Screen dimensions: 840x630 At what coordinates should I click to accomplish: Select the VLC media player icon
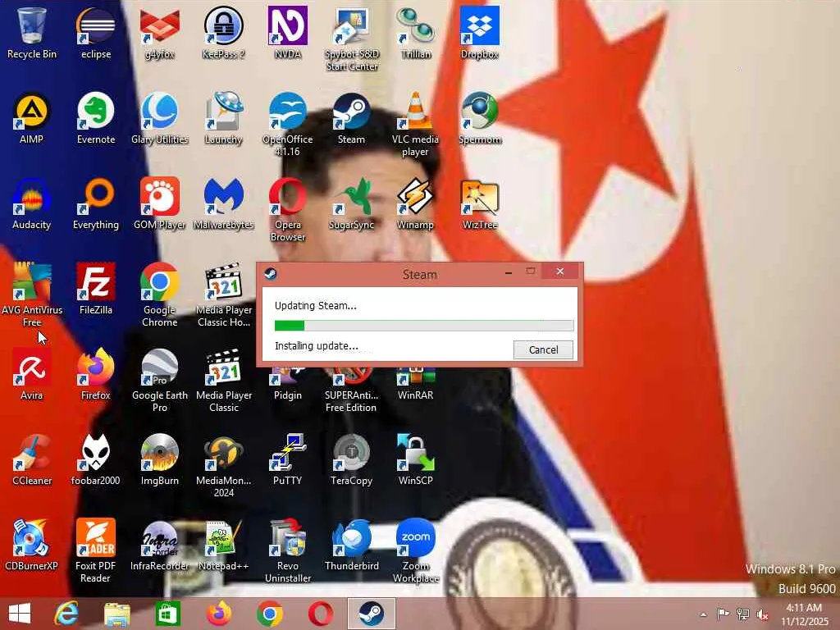point(416,125)
